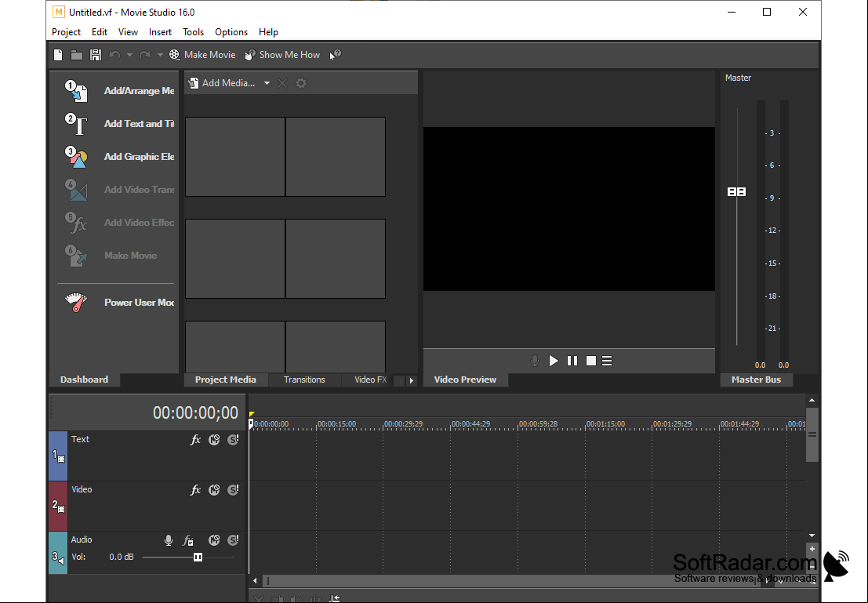Save the project with the floppy disk icon

(x=96, y=55)
